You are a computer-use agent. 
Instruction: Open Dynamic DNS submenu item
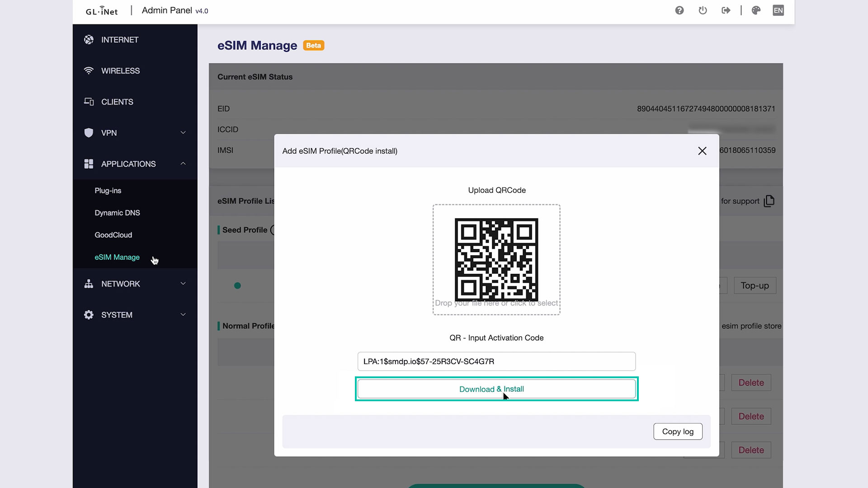click(117, 213)
